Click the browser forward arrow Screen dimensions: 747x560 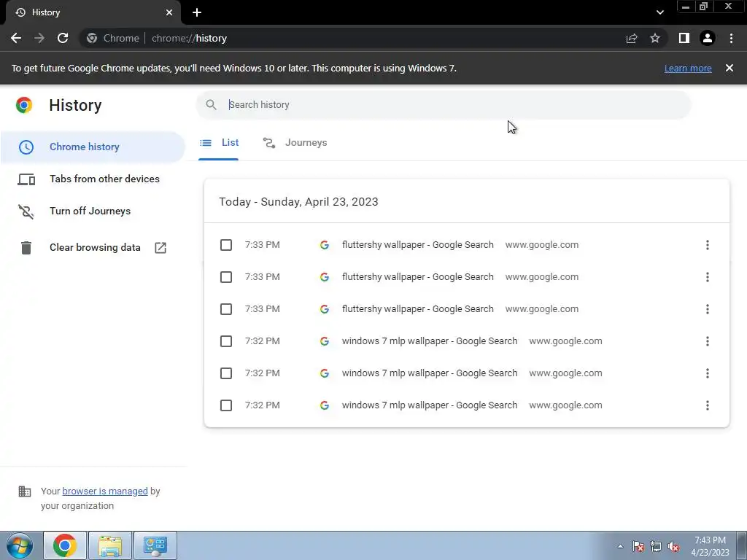coord(39,38)
